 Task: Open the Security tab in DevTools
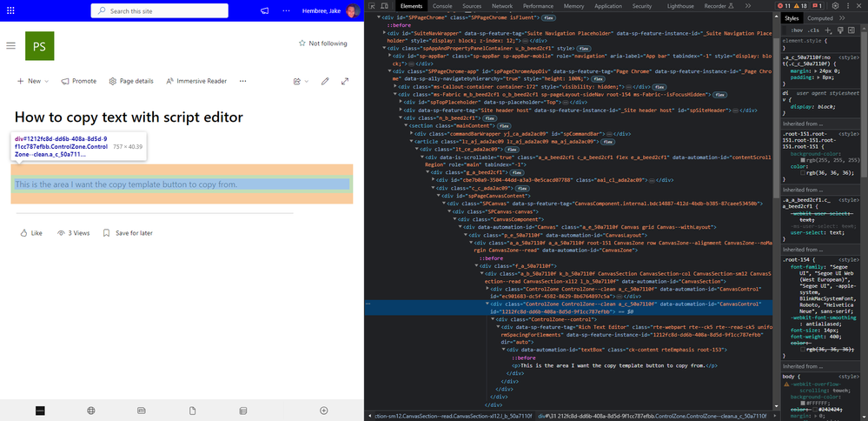tap(641, 6)
